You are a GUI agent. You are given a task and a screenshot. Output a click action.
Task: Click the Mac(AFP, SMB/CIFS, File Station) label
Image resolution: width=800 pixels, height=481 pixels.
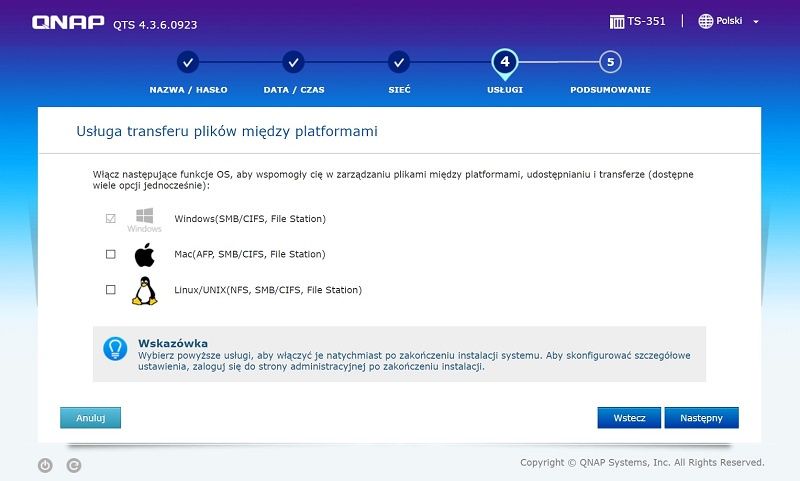coord(249,254)
